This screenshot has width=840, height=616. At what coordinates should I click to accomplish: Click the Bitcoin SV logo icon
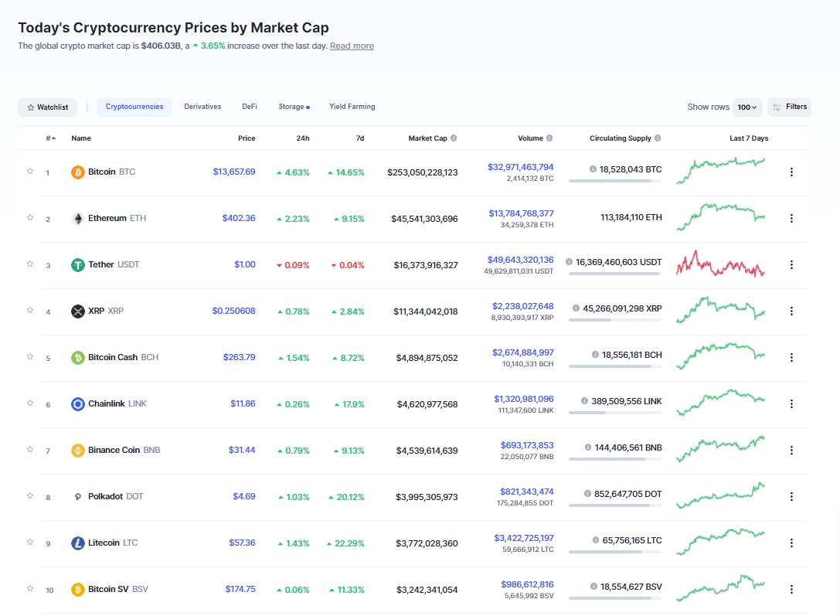tap(78, 589)
